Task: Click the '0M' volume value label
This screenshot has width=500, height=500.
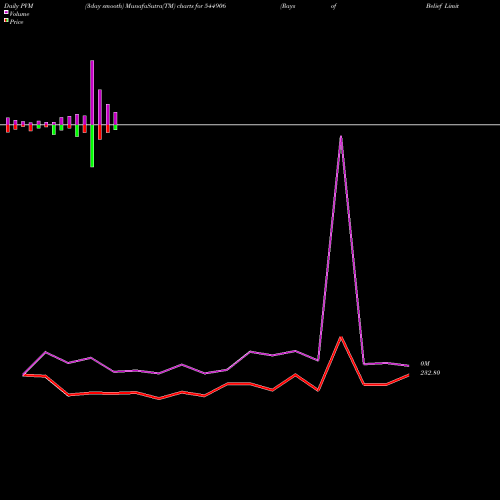Action: (x=425, y=364)
